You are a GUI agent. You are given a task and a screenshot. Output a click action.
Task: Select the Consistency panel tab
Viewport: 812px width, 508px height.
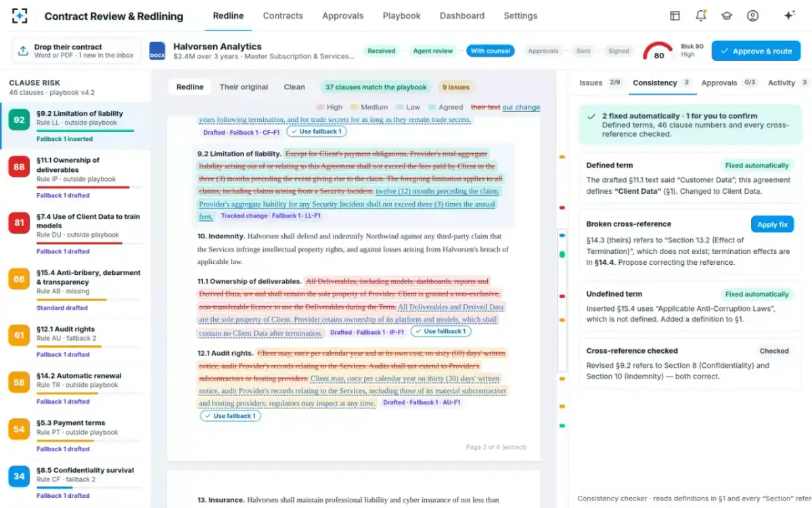662,83
